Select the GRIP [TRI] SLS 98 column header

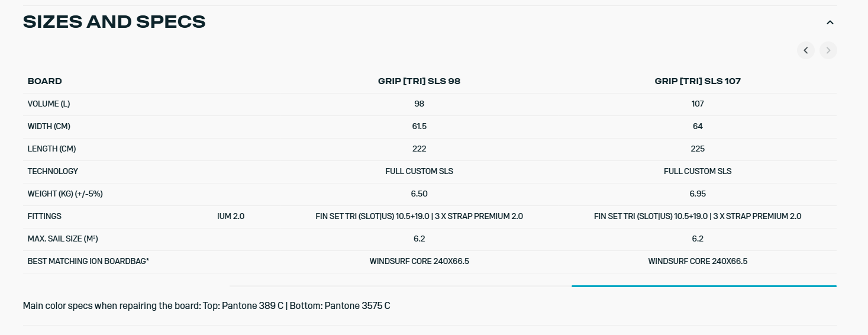point(419,81)
